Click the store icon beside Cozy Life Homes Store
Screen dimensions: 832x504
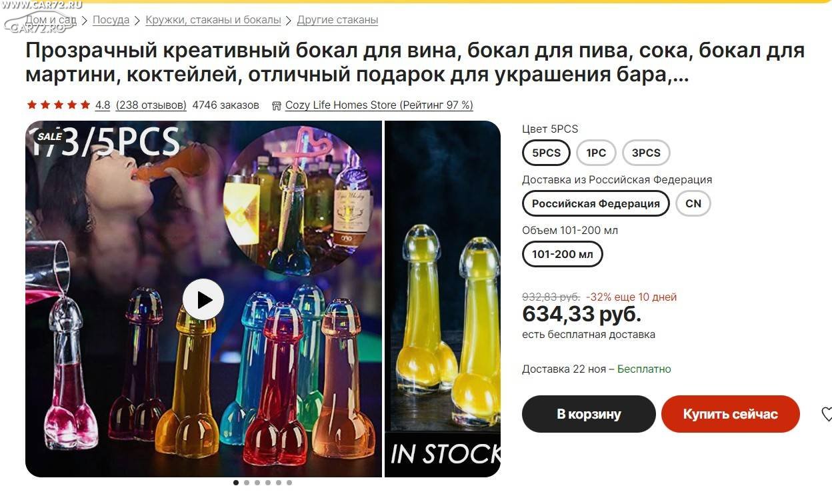pos(277,105)
